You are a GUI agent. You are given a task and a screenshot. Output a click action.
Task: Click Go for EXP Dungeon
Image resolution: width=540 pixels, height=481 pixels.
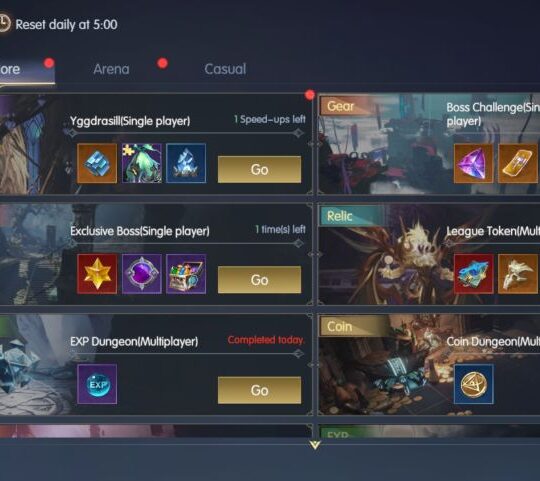tap(259, 390)
